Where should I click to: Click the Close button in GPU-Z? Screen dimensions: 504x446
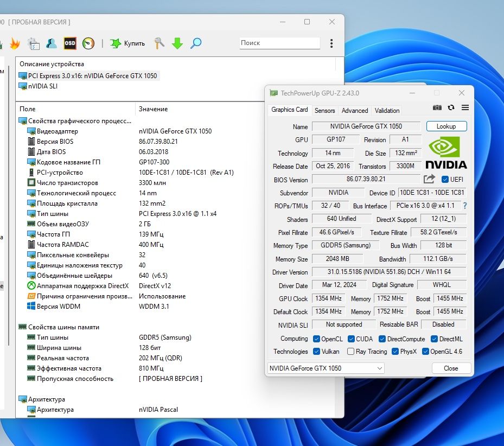pyautogui.click(x=451, y=368)
